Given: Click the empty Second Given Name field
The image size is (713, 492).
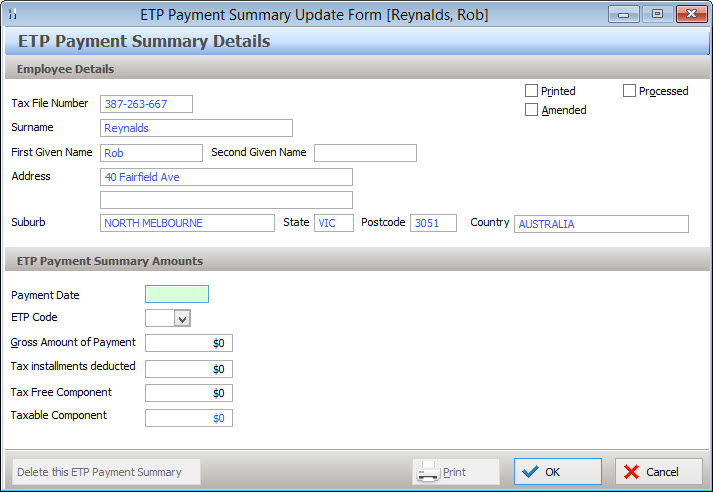Looking at the screenshot, I should click(365, 153).
